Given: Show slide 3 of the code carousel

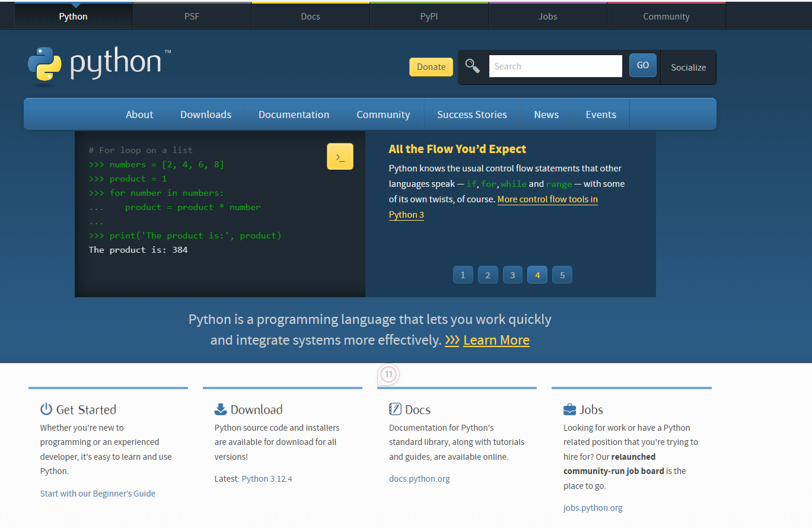Looking at the screenshot, I should point(513,275).
